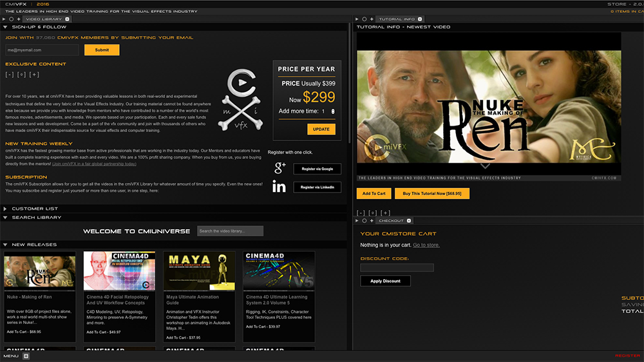Switch to the Video Library tab
This screenshot has width=644, height=362.
[44, 19]
